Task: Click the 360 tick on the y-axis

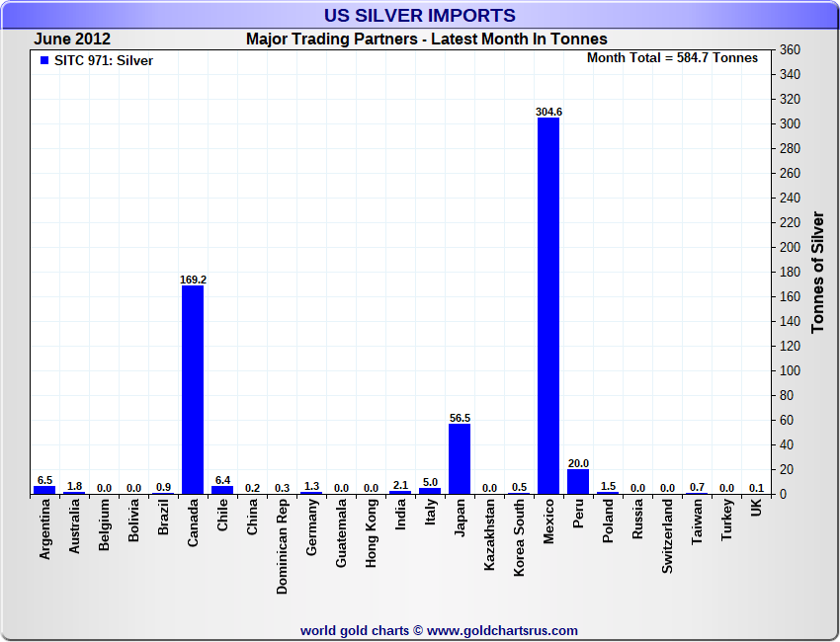Action: (x=789, y=50)
